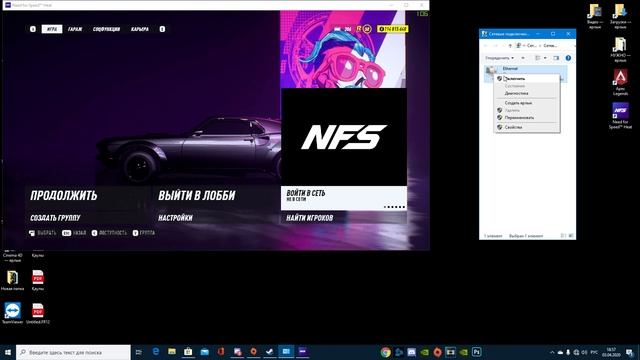The height and width of the screenshot is (360, 640).
Task: Open the КАРЬЕРА tab
Action: (x=140, y=29)
